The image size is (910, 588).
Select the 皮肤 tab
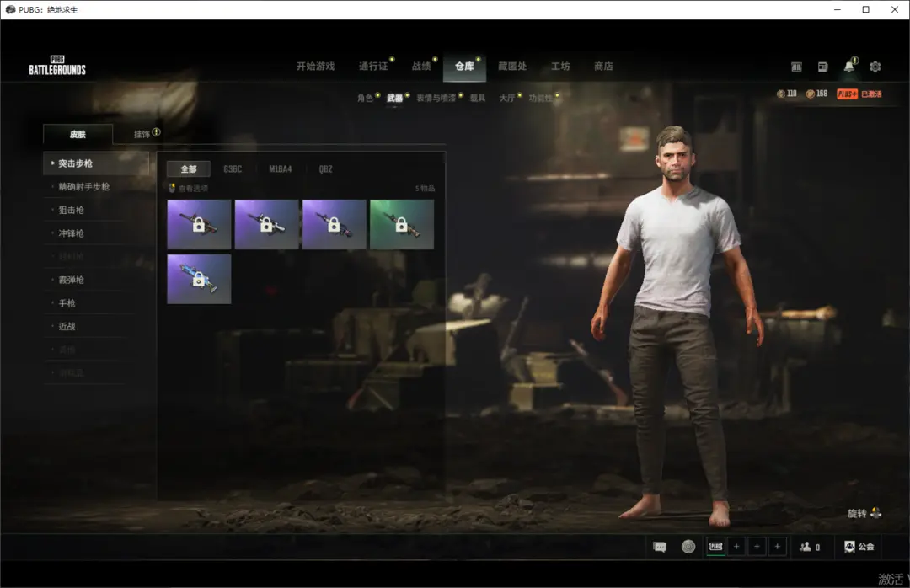[78, 134]
